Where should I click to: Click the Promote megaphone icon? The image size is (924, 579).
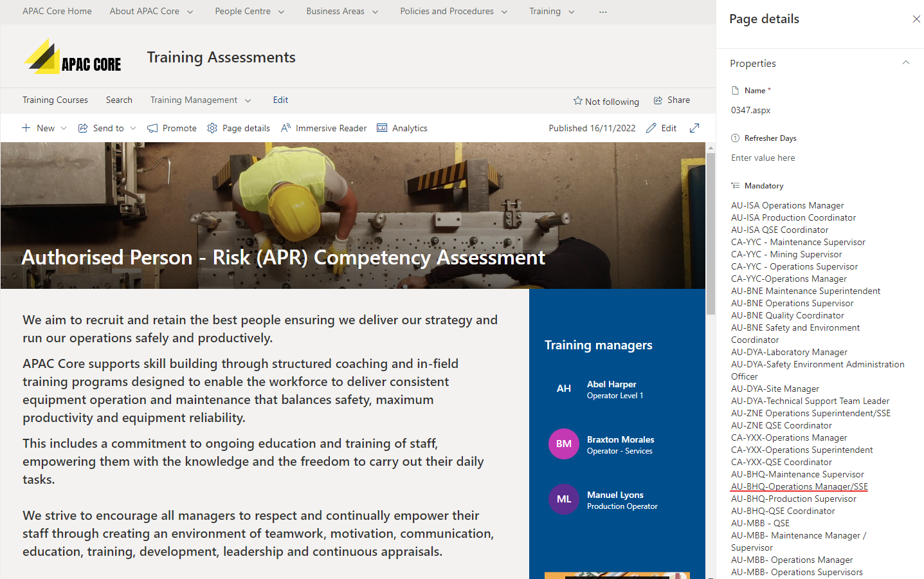pos(152,128)
